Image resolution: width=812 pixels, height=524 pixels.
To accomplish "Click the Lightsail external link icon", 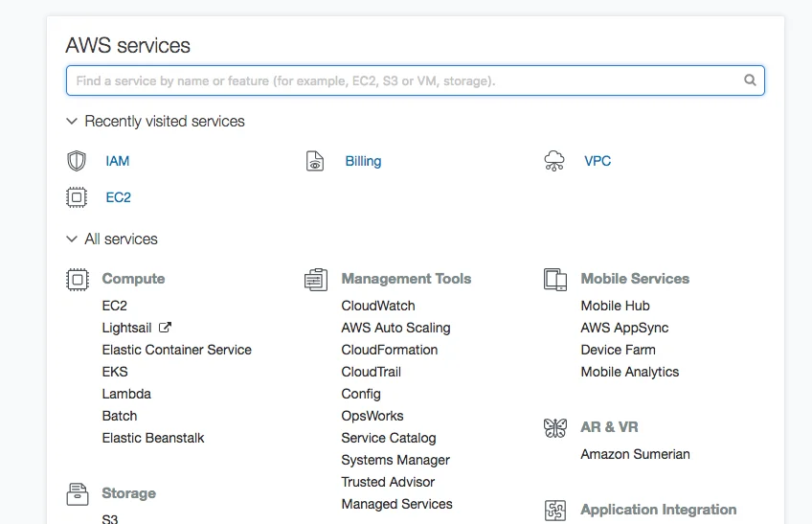I will pos(165,328).
